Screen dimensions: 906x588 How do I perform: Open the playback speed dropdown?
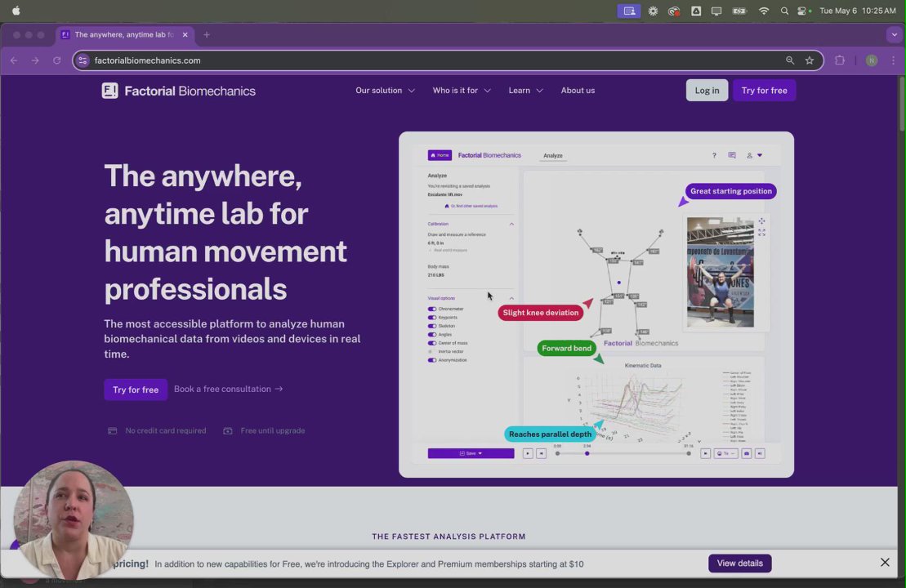click(x=725, y=453)
